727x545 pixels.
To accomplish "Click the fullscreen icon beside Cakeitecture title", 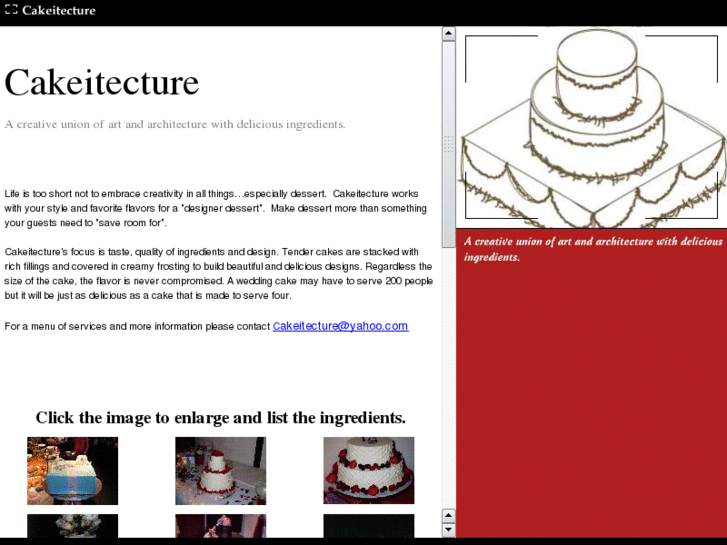I will (11, 9).
